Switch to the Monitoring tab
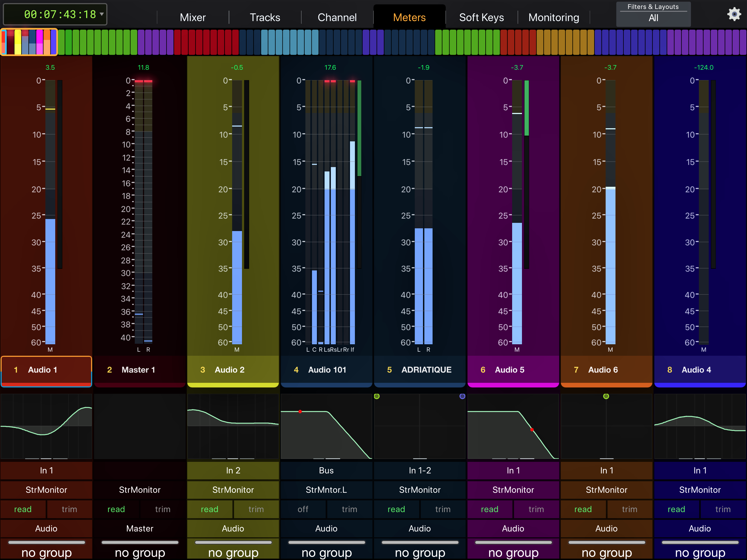Screen dimensions: 747x560 point(553,17)
